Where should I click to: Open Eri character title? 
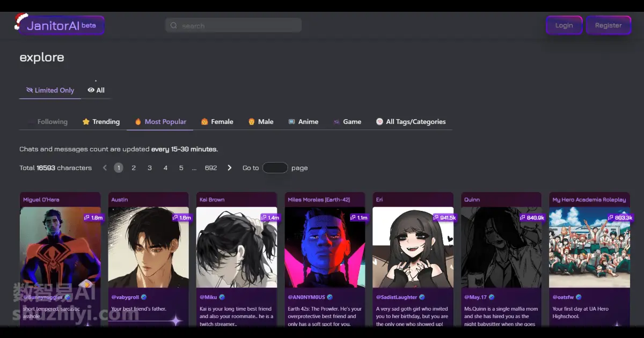pos(379,200)
